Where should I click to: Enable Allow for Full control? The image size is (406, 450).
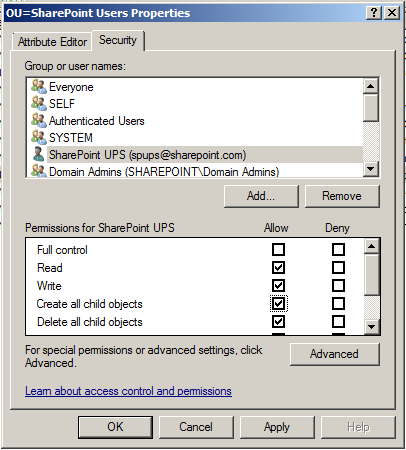coord(278,249)
